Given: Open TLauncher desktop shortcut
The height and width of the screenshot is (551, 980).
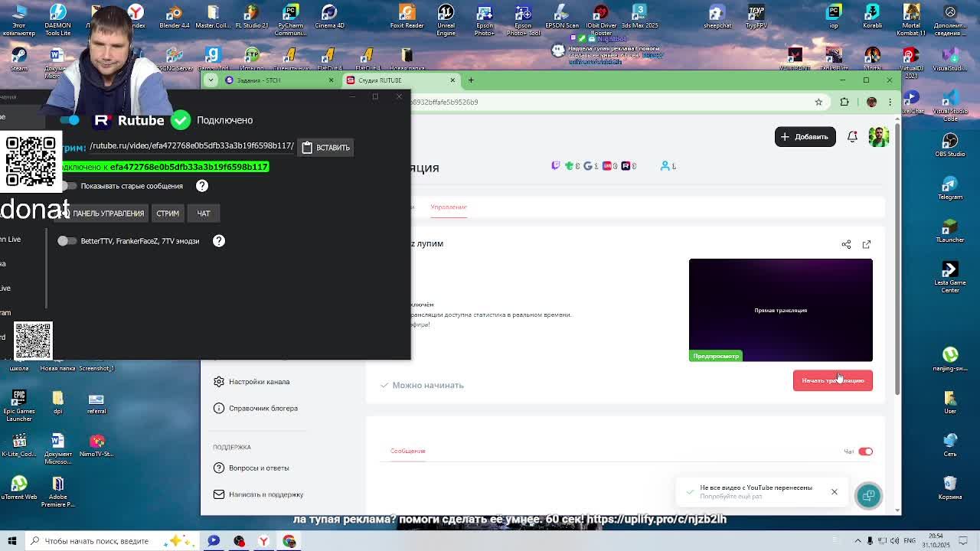Looking at the screenshot, I should (x=950, y=231).
